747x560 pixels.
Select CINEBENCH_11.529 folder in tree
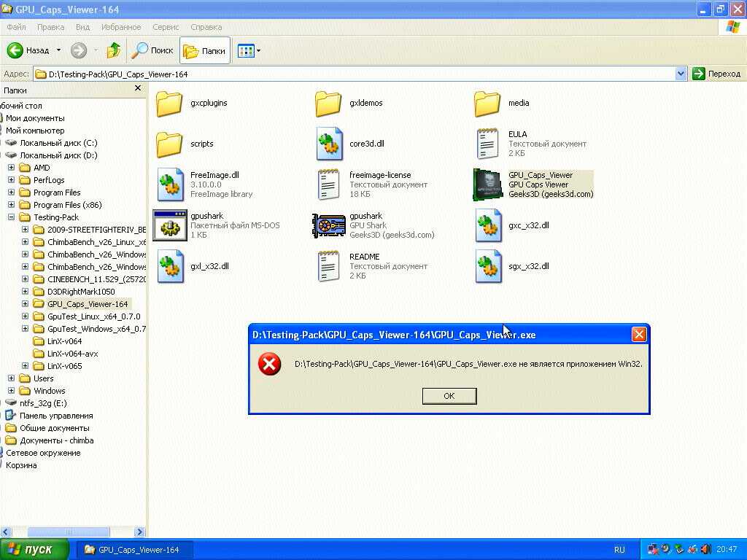click(96, 279)
